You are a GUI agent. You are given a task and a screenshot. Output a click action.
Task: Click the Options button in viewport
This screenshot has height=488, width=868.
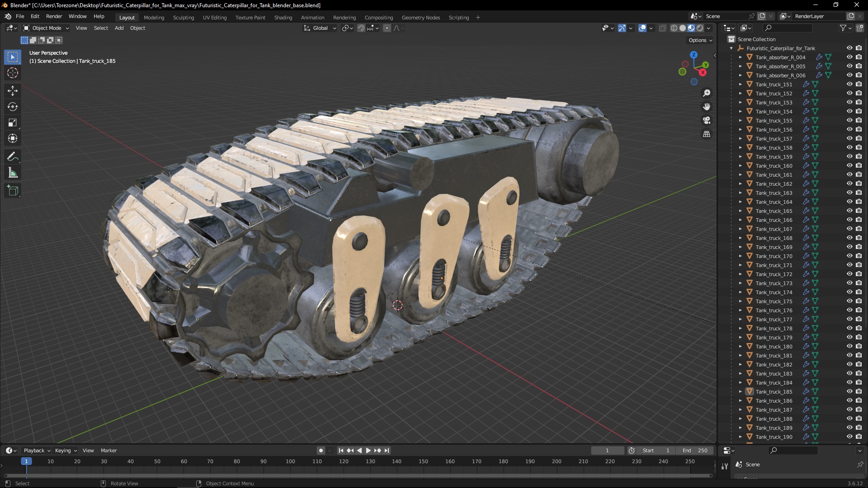[x=700, y=40]
